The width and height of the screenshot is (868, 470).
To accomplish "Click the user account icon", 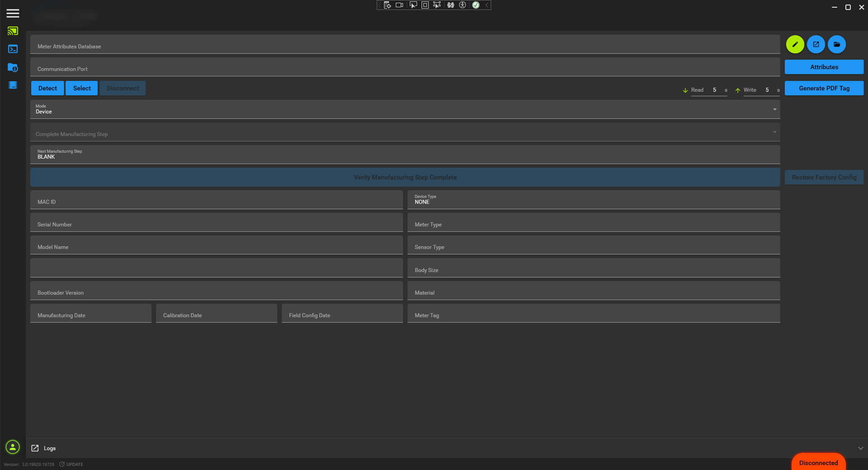I will pos(13,447).
